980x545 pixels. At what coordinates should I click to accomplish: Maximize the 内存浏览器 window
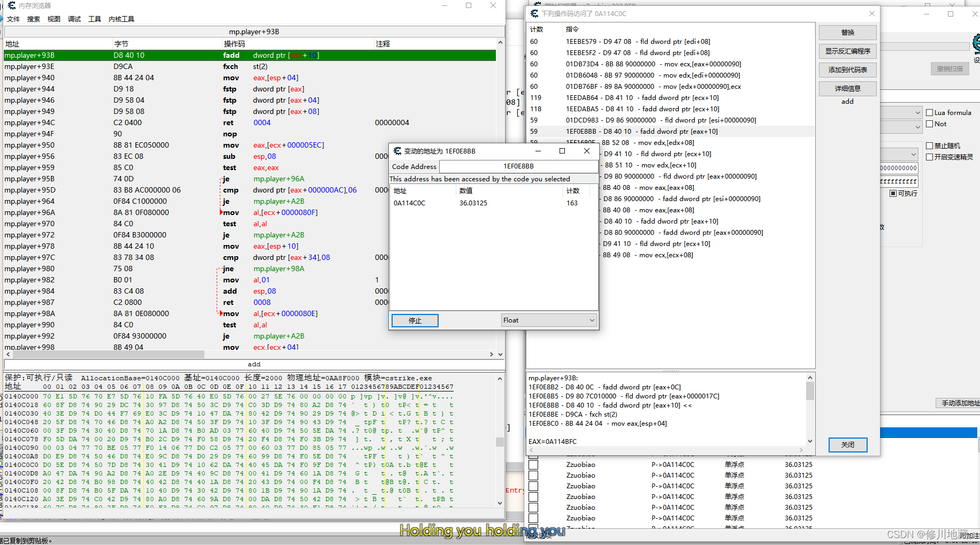pos(469,5)
